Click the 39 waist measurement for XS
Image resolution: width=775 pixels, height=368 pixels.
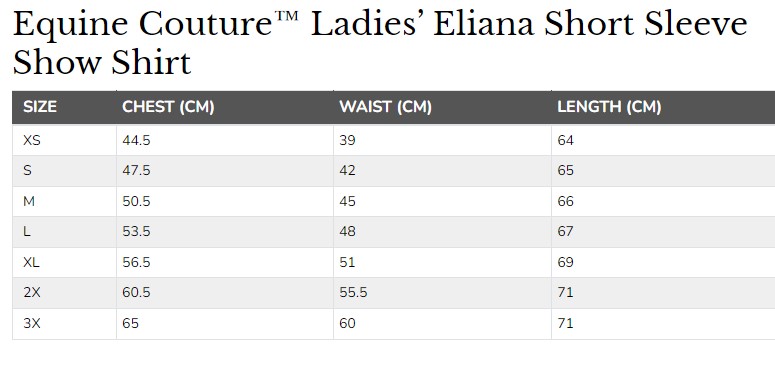point(347,140)
